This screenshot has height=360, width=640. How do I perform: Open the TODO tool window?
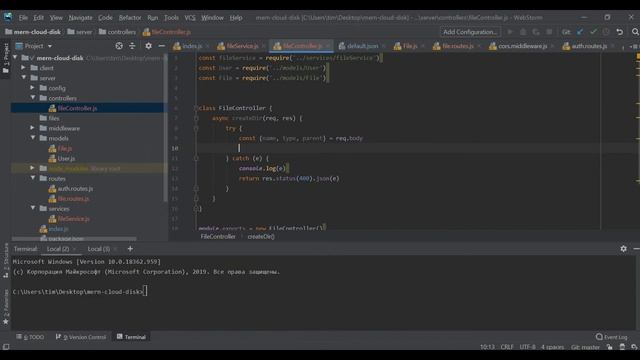coord(31,337)
